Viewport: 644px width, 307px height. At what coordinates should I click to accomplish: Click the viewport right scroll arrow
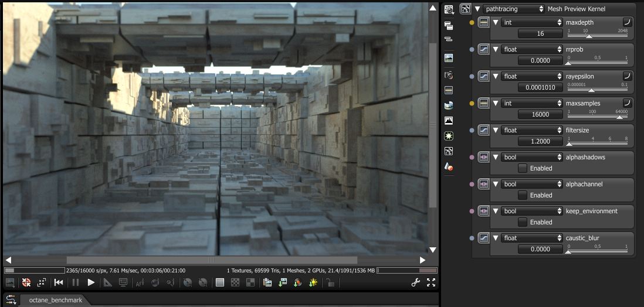[x=422, y=260]
